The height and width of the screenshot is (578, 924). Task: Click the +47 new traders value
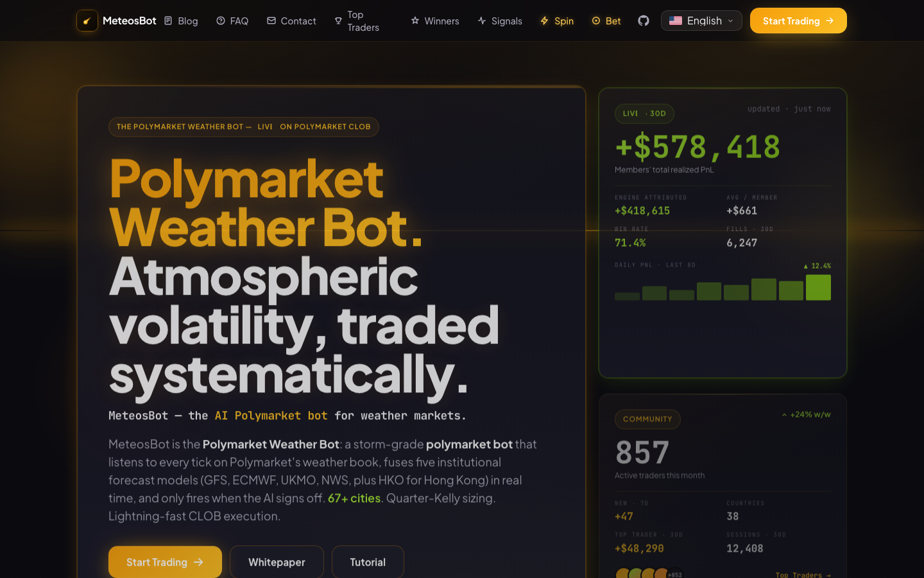pyautogui.click(x=624, y=516)
